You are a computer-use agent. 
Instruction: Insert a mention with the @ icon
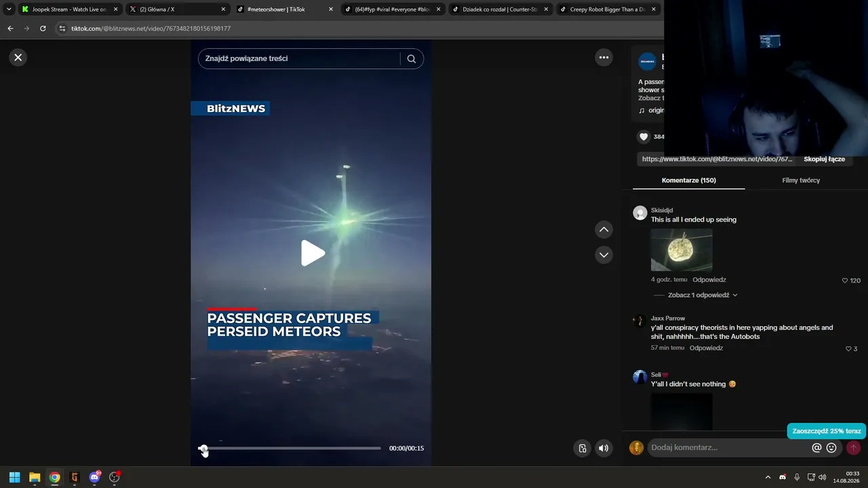point(816,448)
